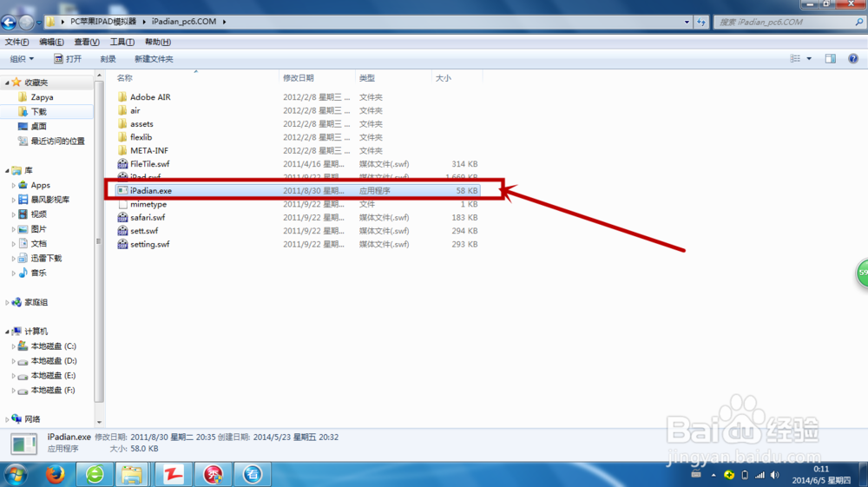Open the green browser taskbar icon
This screenshot has width=868, height=487.
[95, 474]
